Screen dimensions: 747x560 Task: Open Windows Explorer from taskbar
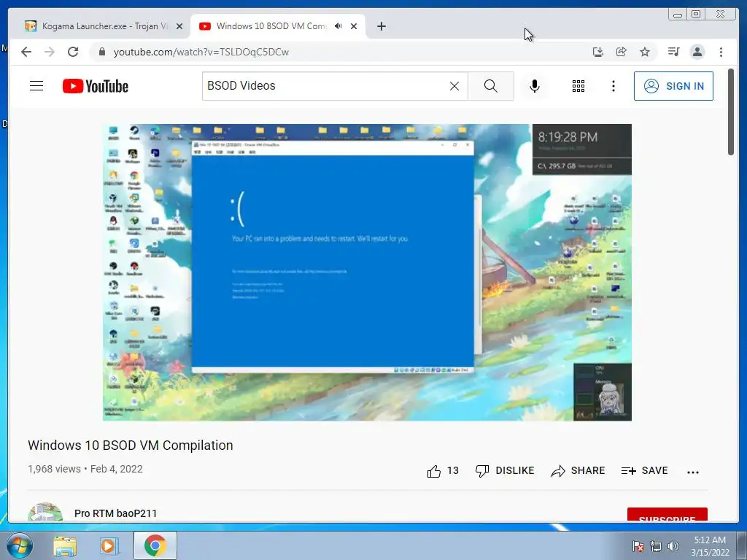tap(65, 545)
